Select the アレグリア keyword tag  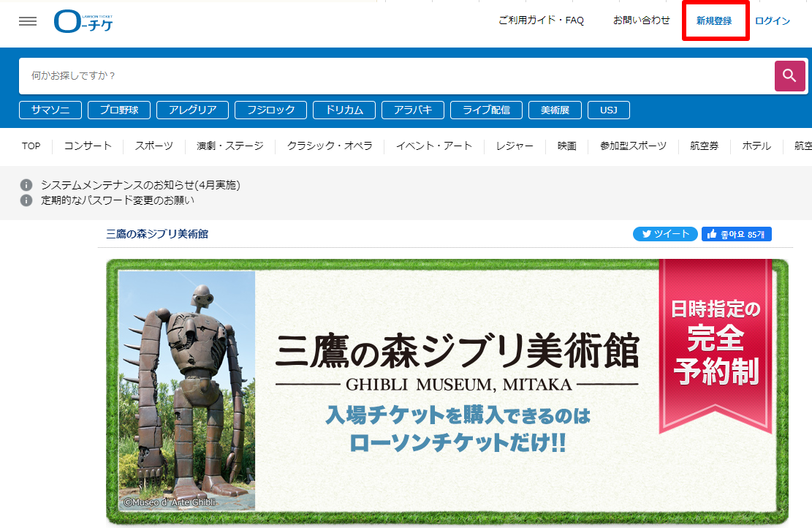[193, 110]
